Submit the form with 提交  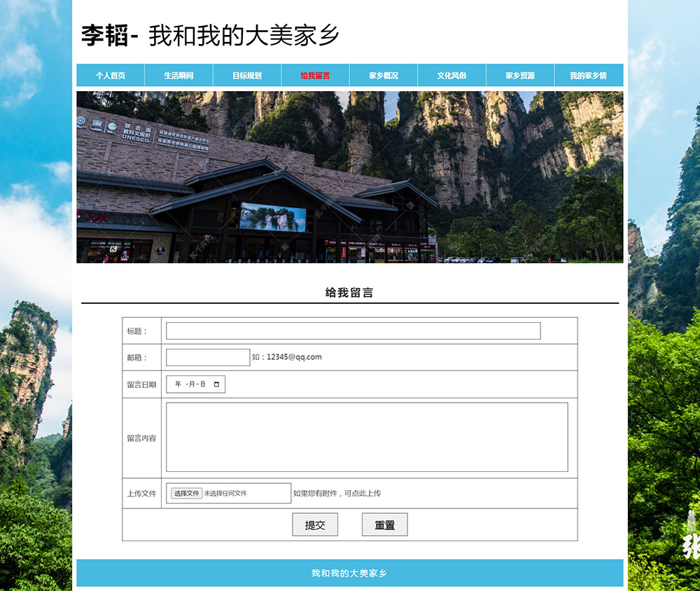tap(315, 524)
